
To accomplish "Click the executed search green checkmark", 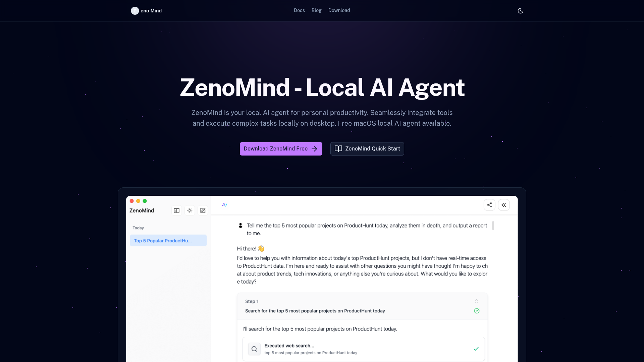I will point(476,349).
